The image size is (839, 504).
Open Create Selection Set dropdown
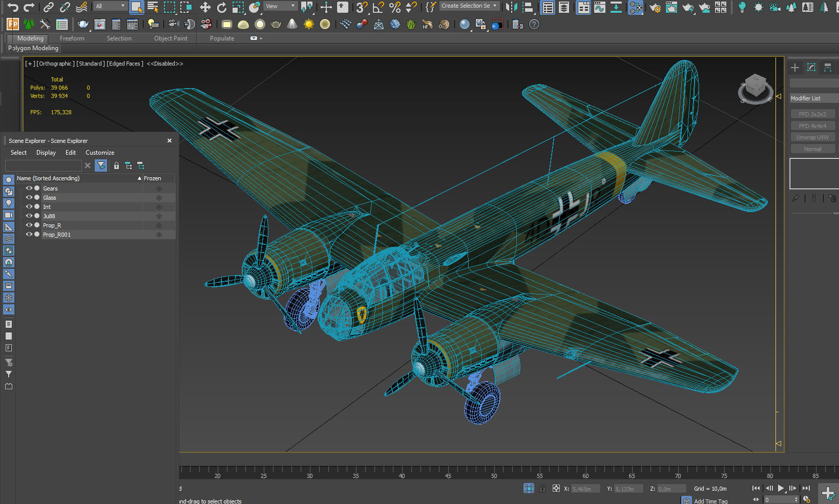pos(469,6)
